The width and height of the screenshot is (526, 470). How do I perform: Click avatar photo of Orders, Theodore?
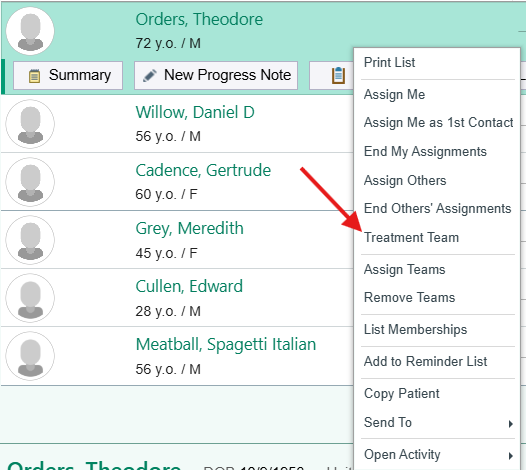pyautogui.click(x=30, y=31)
